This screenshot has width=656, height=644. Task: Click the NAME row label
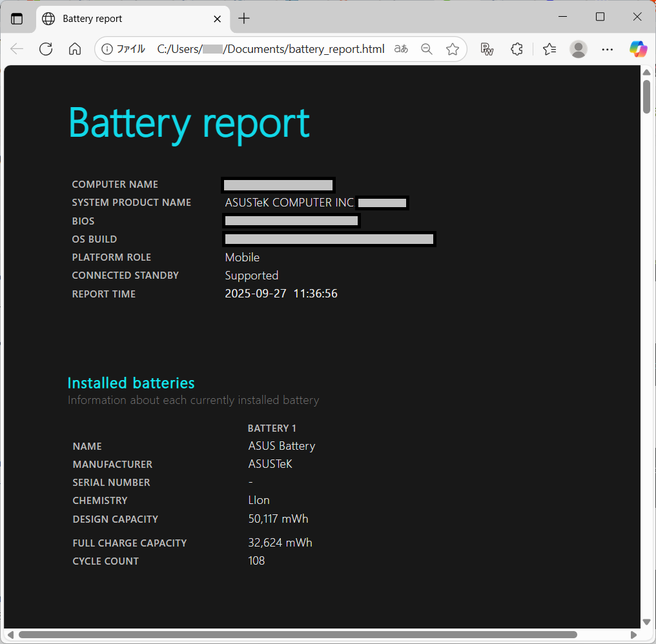pos(87,447)
